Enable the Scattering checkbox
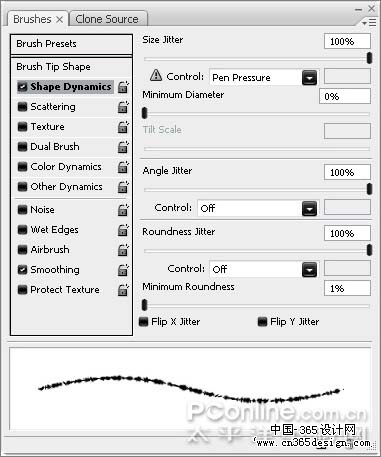 (x=22, y=107)
